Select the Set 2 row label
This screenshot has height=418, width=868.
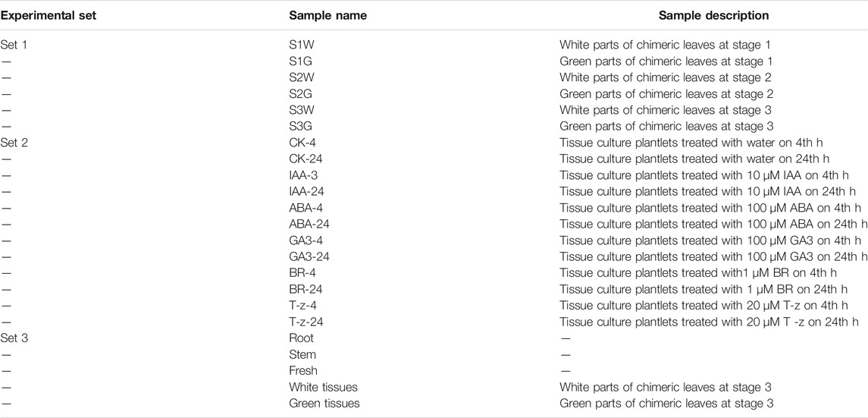pos(14,143)
